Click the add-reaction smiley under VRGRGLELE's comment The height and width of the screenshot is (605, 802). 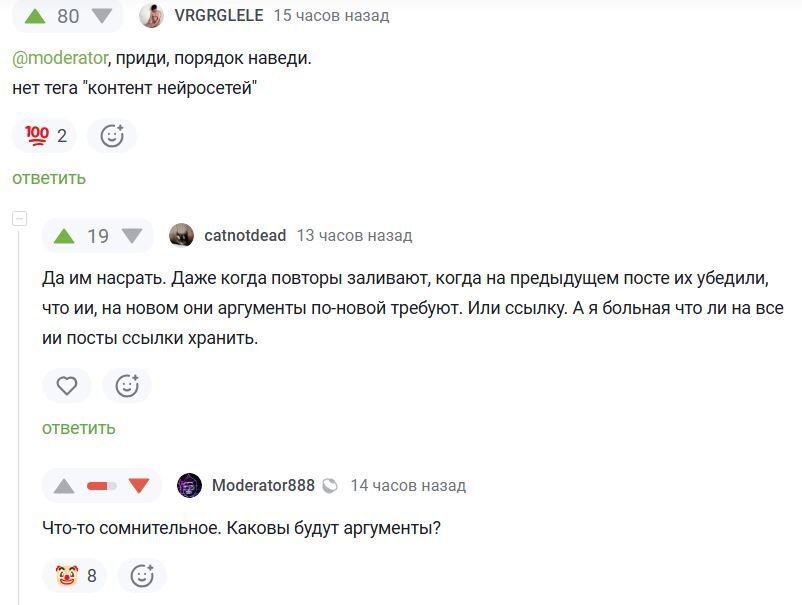coord(112,136)
